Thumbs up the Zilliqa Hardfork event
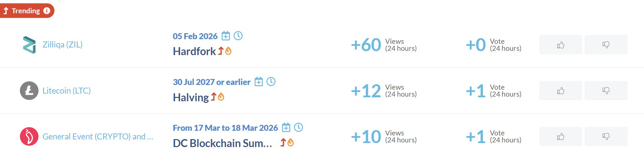 [x=560, y=45]
